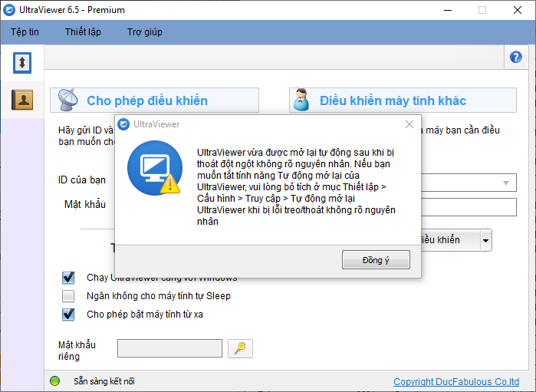536x392 pixels.
Task: Open the partner ID dropdown arrow
Action: coord(506,183)
